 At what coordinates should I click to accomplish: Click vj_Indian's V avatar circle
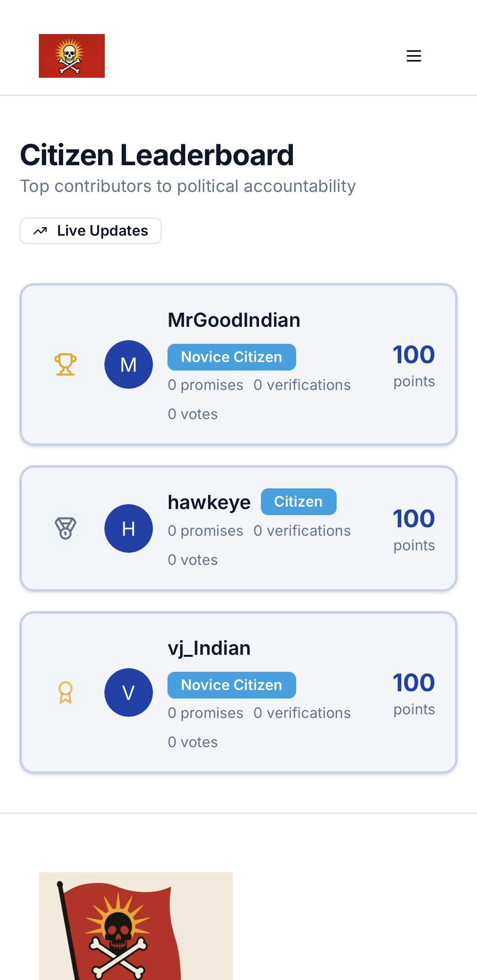(128, 692)
